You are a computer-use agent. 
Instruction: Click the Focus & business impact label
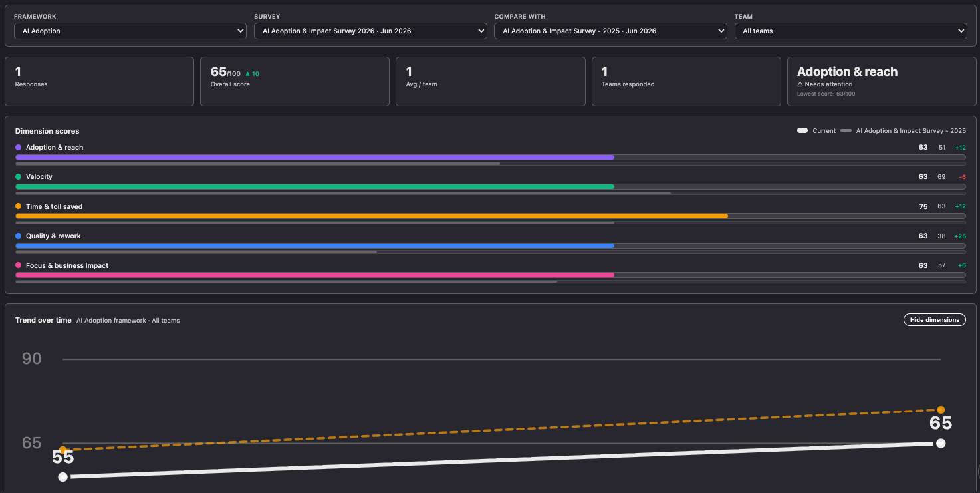pos(67,265)
